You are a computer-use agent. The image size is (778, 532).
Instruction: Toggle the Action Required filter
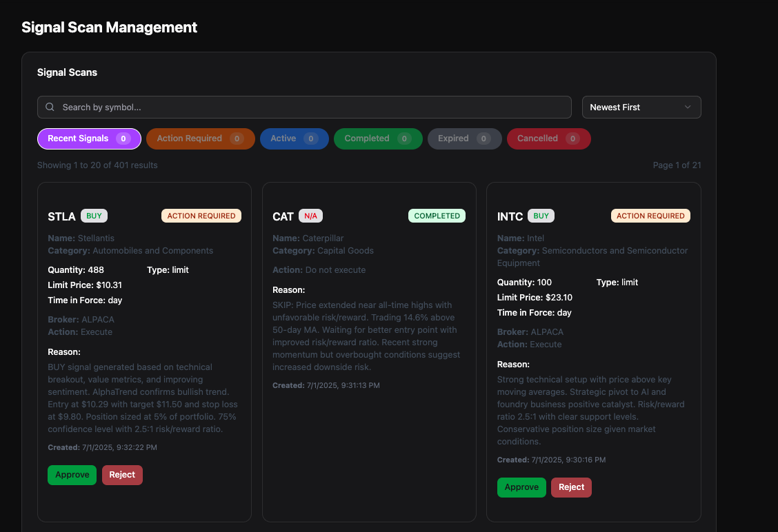pyautogui.click(x=200, y=139)
